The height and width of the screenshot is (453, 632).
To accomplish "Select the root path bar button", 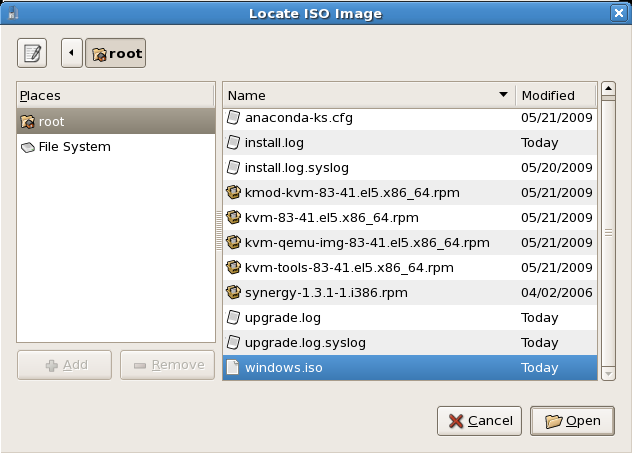I will tap(116, 53).
